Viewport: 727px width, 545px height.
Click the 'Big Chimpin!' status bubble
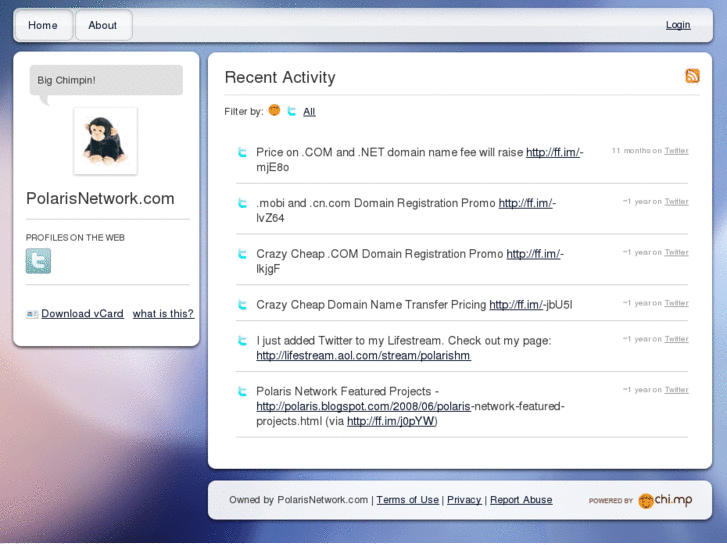(x=106, y=80)
